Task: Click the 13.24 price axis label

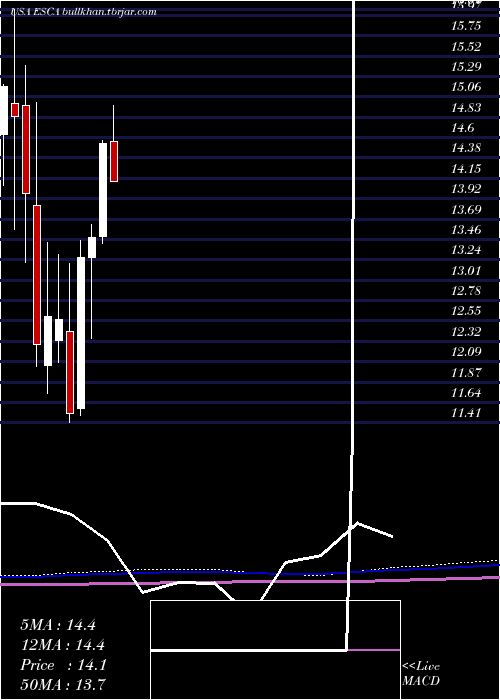Action: click(x=466, y=250)
